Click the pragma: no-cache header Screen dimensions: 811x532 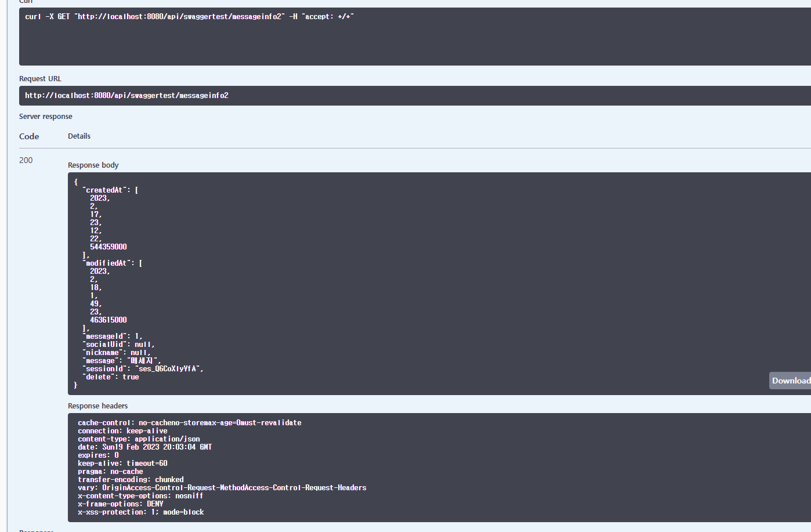tap(110, 472)
